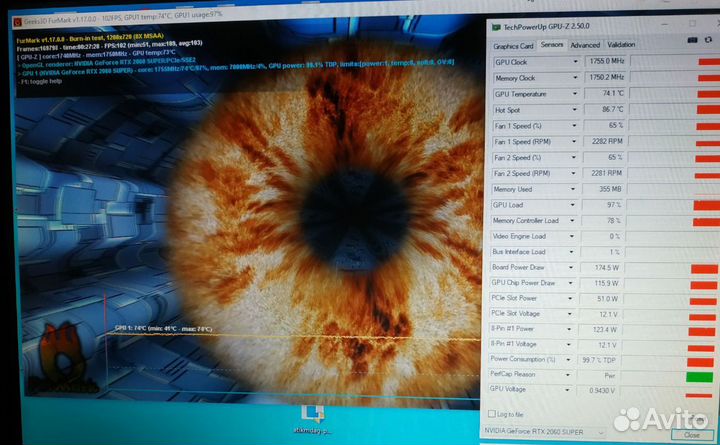
Task: Go to the Validation tab
Action: (x=621, y=45)
